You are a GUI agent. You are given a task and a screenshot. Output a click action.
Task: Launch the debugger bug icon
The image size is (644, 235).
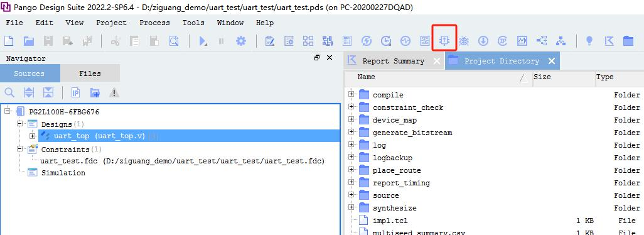click(x=464, y=41)
